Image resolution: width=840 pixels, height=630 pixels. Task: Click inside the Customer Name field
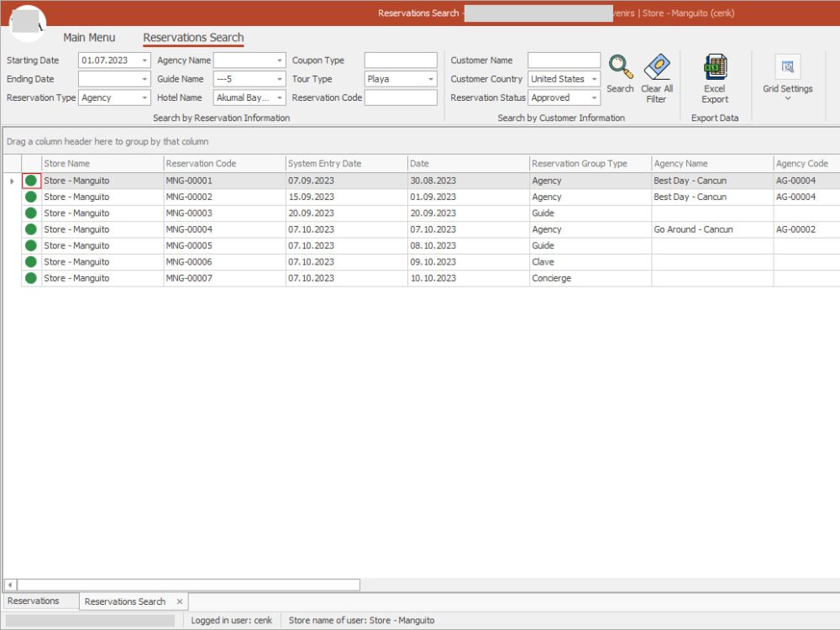tap(564, 60)
